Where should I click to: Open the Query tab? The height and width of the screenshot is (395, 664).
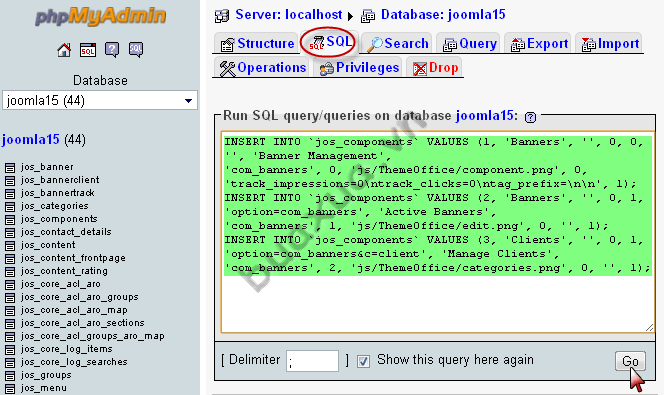click(469, 43)
